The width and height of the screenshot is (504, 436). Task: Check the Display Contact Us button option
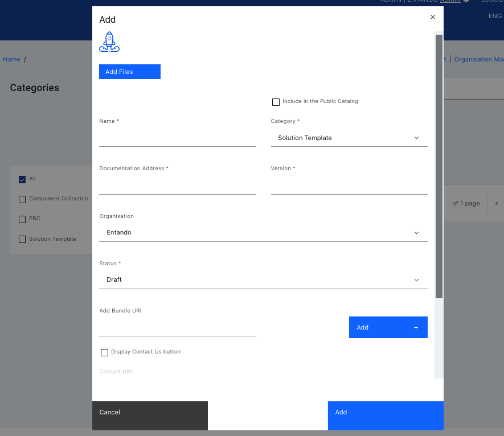[x=104, y=352]
